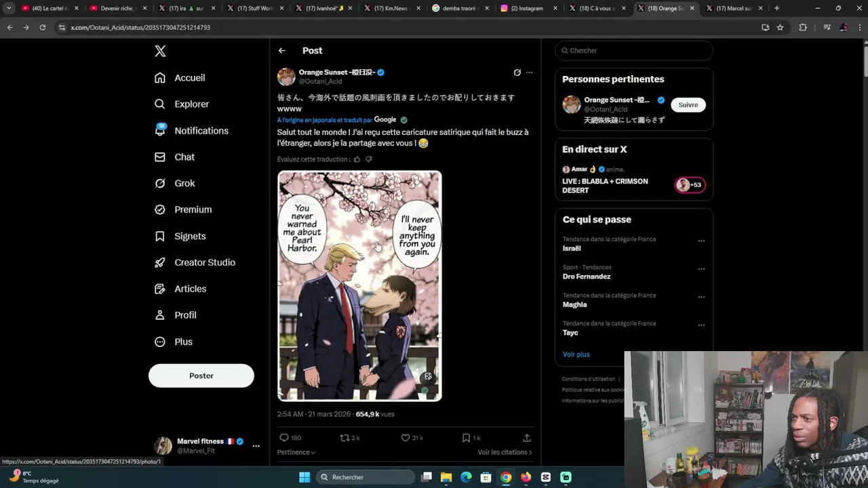Open Marvel fitness account menu dots
This screenshot has width=868, height=488.
pyautogui.click(x=256, y=446)
